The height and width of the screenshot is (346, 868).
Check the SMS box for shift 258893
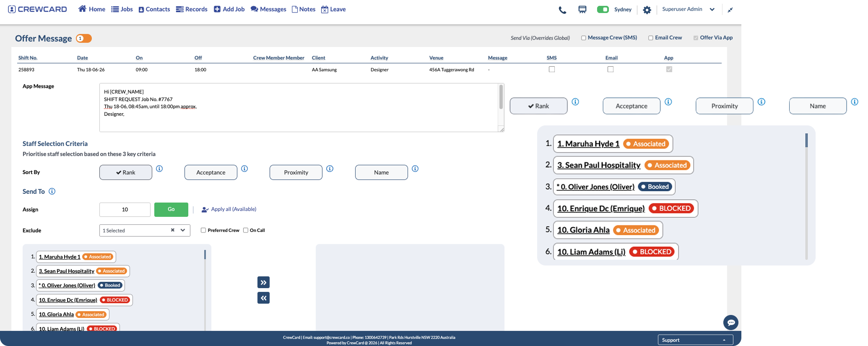(x=552, y=69)
